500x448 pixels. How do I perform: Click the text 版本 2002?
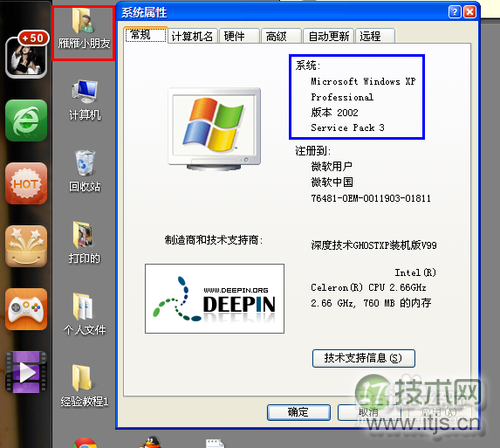pyautogui.click(x=334, y=113)
